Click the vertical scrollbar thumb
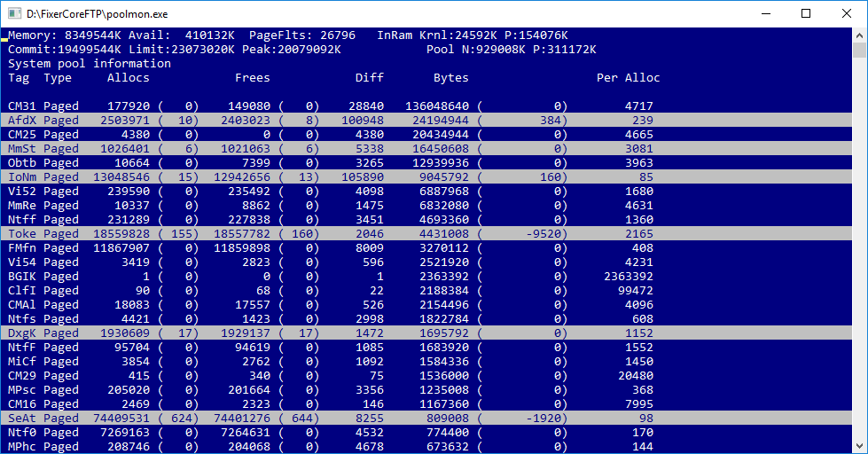The width and height of the screenshot is (868, 454). (859, 50)
